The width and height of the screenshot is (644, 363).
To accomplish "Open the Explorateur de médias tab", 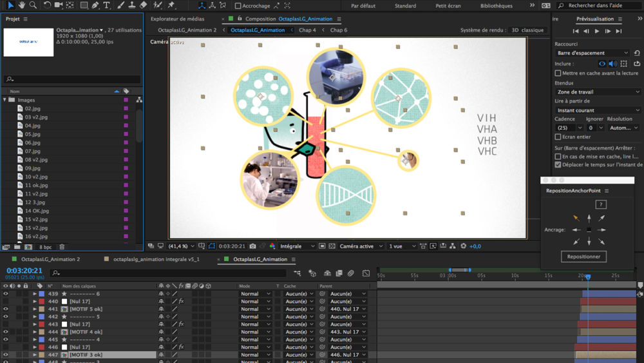I will (178, 19).
